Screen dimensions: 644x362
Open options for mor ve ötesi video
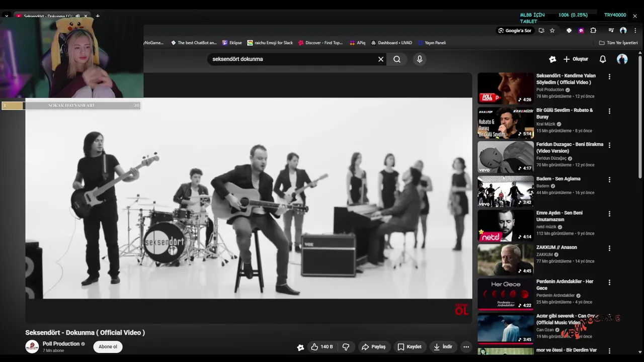[x=609, y=351]
